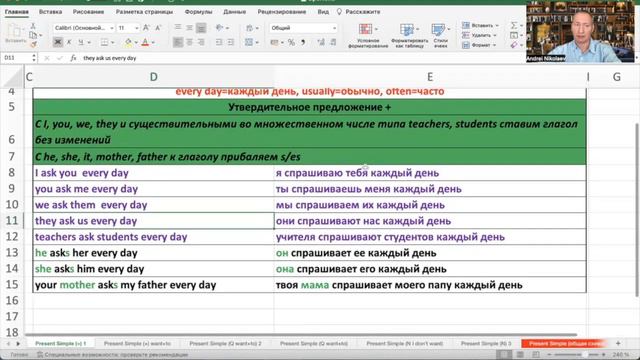
Task: Open the Borders dropdown arrow
Action: tap(113, 42)
